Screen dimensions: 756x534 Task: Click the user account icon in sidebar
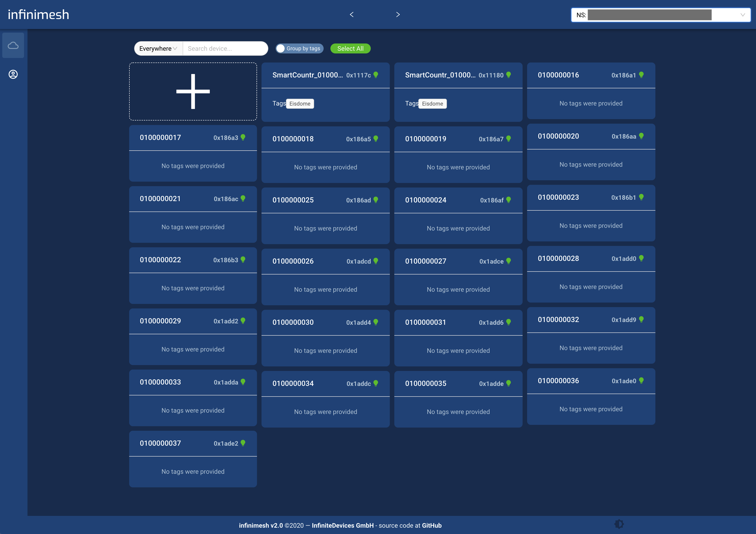coord(13,74)
